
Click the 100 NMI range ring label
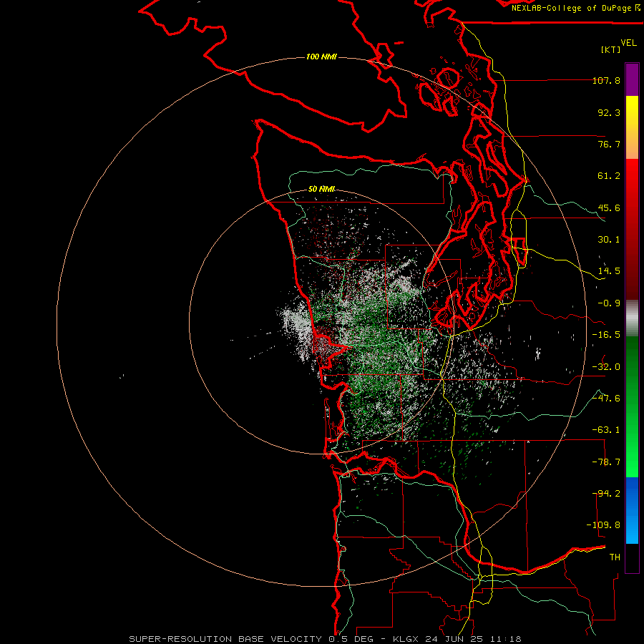tap(321, 57)
